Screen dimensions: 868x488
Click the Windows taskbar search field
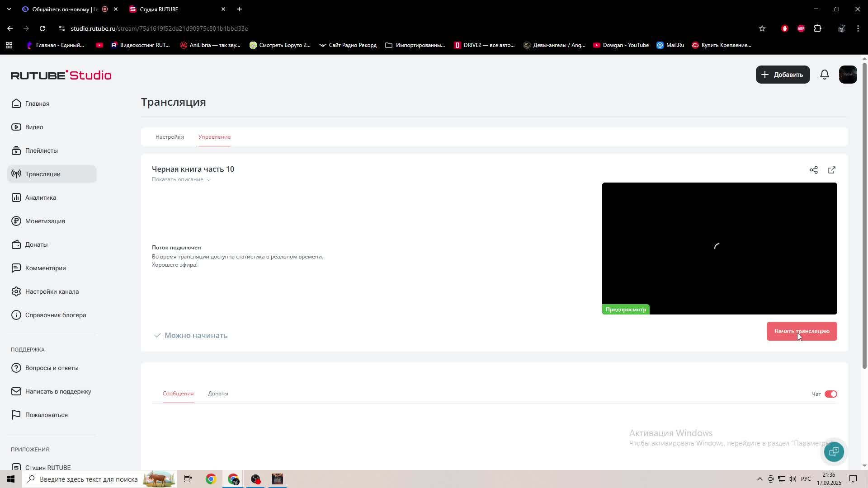[x=88, y=479]
